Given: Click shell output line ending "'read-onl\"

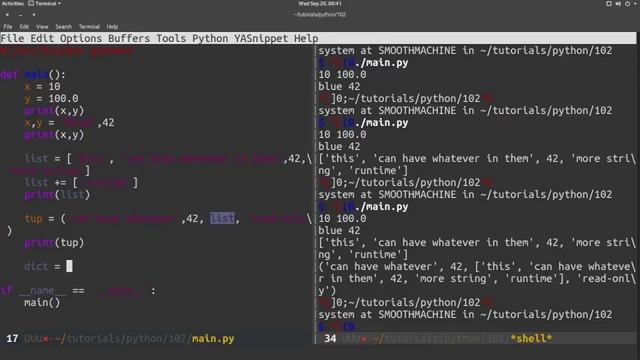Looking at the screenshot, I should point(477,279).
